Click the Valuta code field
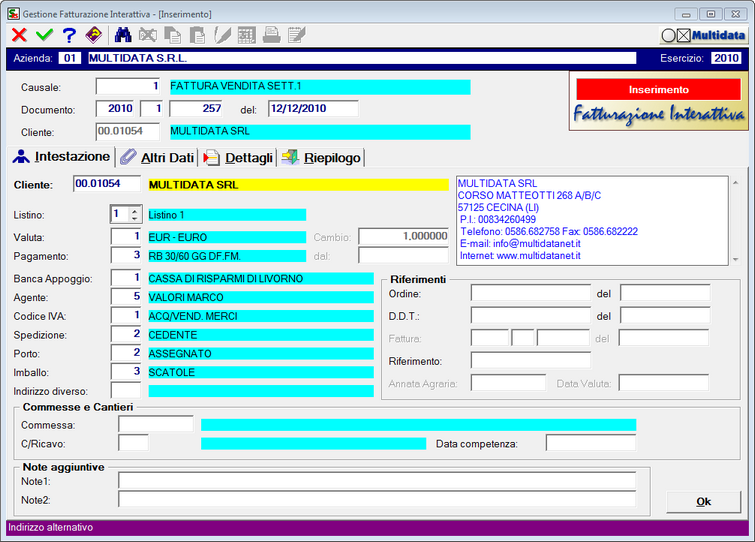 coord(126,236)
